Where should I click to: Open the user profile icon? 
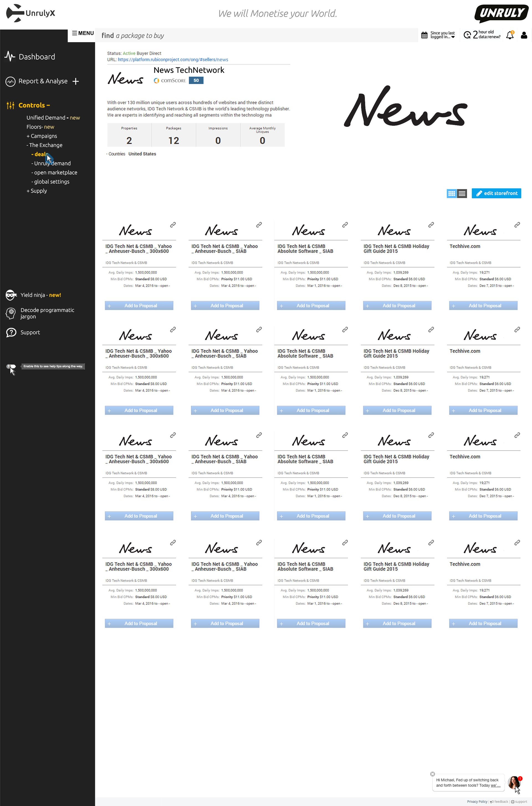click(524, 35)
